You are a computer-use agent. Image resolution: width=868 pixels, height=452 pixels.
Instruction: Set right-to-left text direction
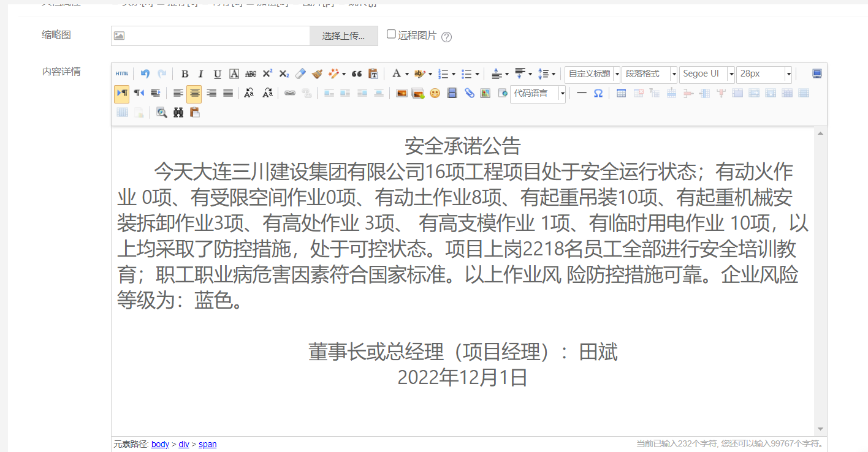pyautogui.click(x=139, y=93)
